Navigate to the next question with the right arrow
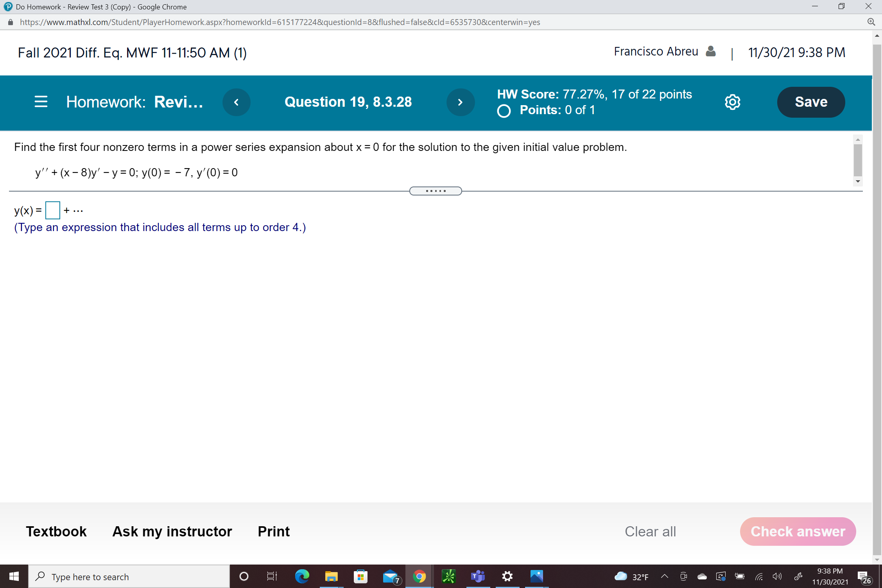 [461, 102]
